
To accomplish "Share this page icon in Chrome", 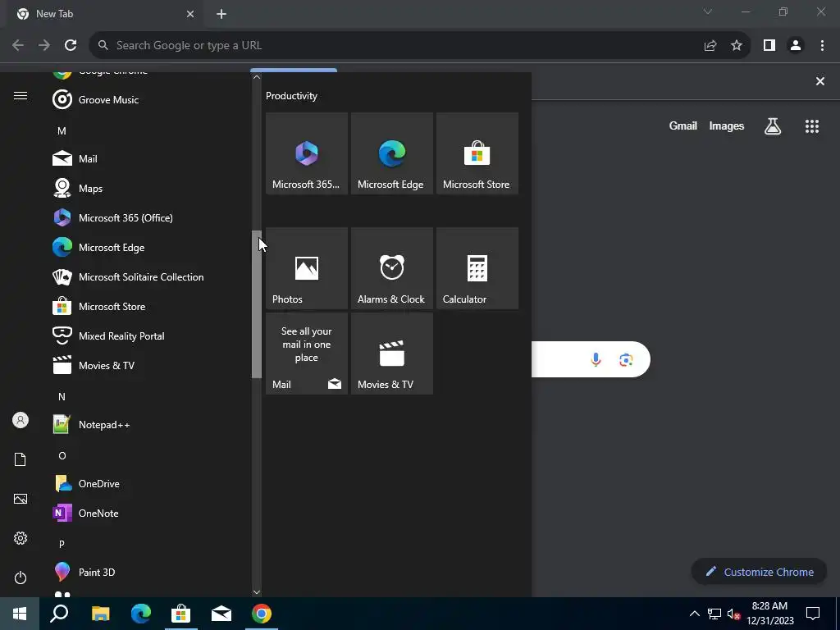I will (710, 46).
